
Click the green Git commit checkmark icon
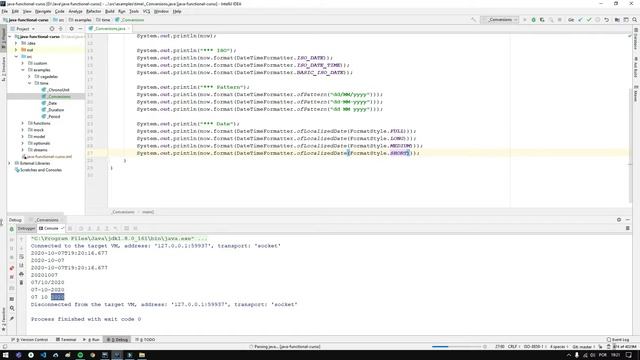coord(589,20)
